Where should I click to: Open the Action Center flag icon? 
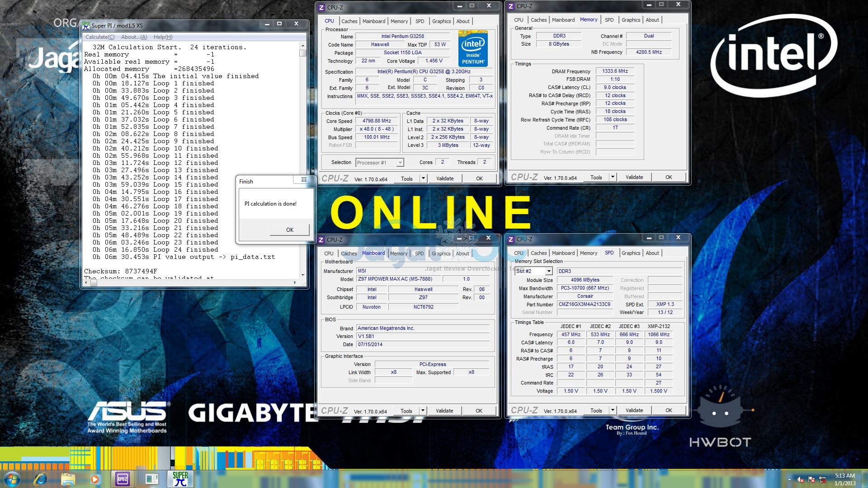[811, 479]
